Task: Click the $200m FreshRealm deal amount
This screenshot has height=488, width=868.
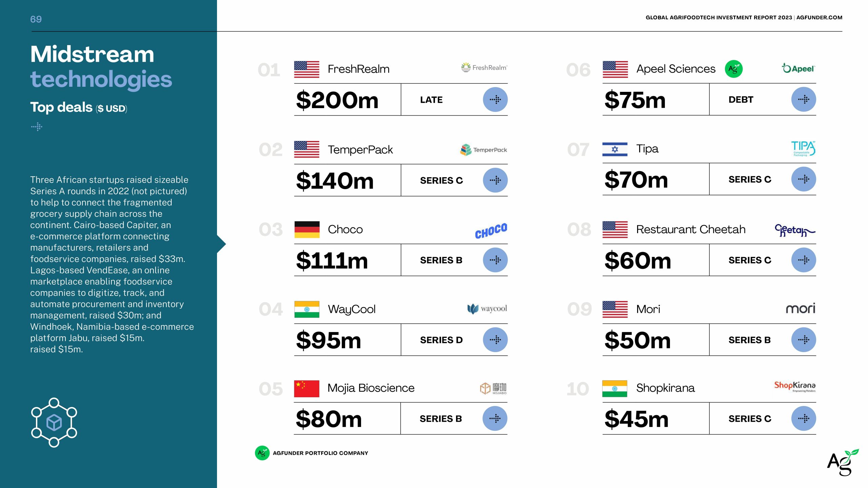Action: [x=337, y=100]
